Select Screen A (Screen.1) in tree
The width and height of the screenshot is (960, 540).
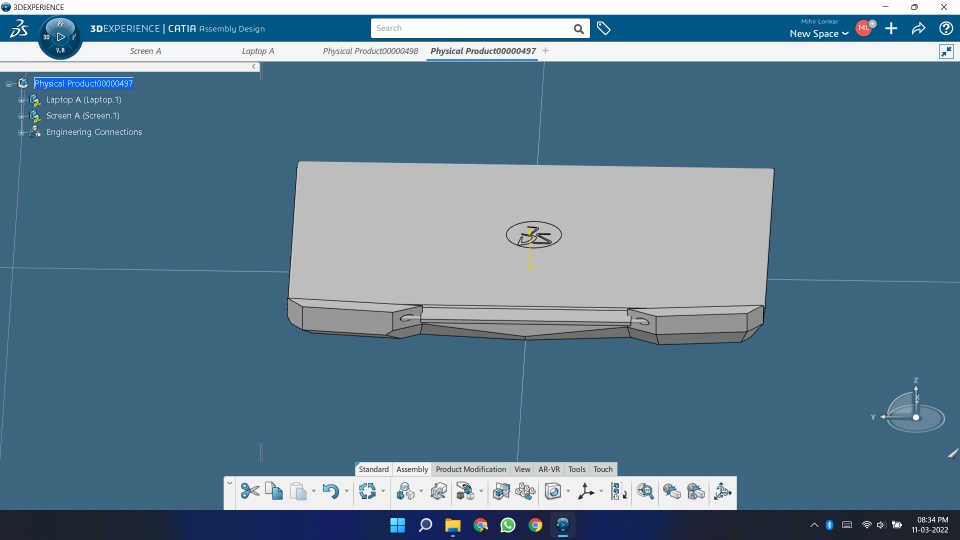83,116
